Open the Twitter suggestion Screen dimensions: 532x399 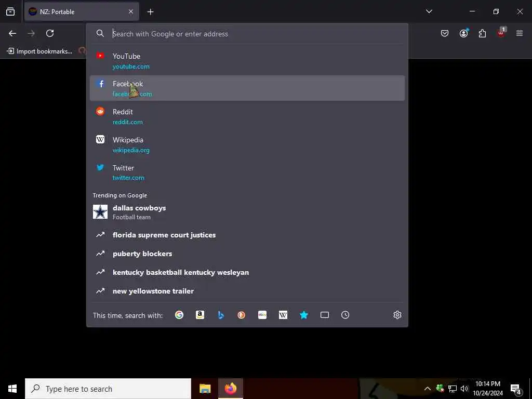[x=247, y=172]
